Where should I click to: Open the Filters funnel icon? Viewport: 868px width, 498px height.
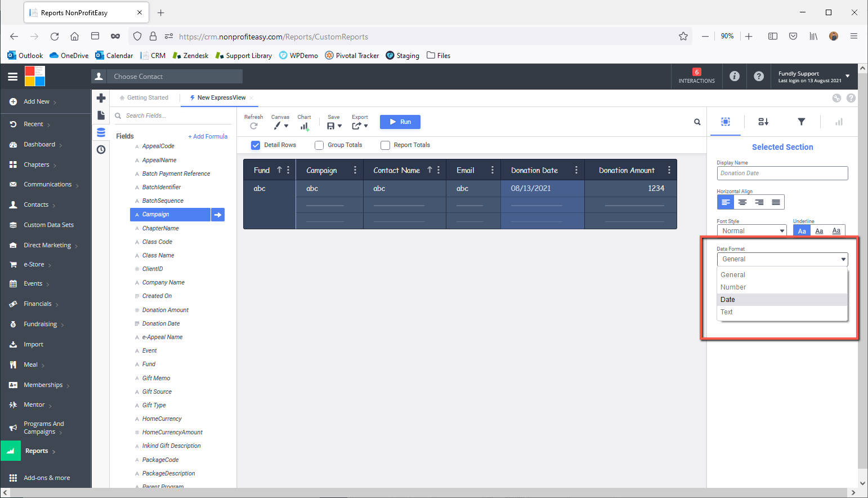[x=802, y=122]
